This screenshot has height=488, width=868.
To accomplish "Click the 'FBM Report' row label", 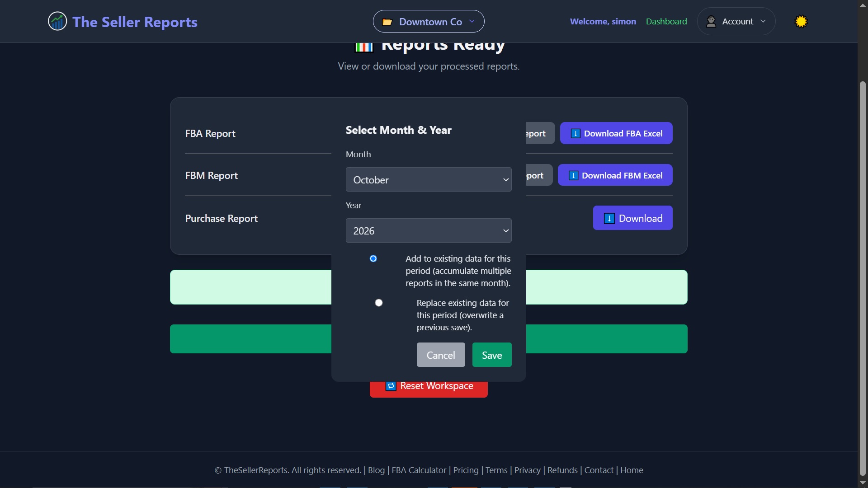I will tap(211, 175).
